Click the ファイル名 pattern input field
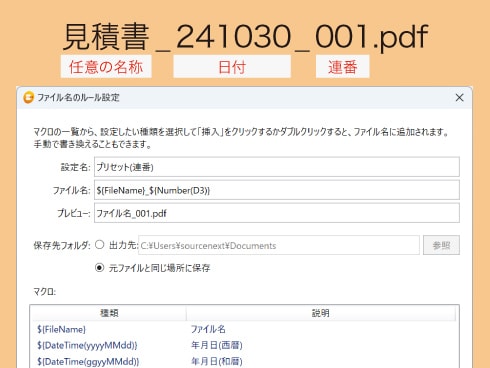The width and height of the screenshot is (490, 368). point(277,190)
